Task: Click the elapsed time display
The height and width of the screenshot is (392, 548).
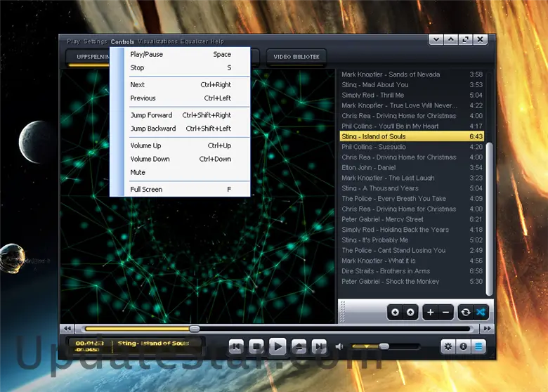Action: pyautogui.click(x=89, y=344)
